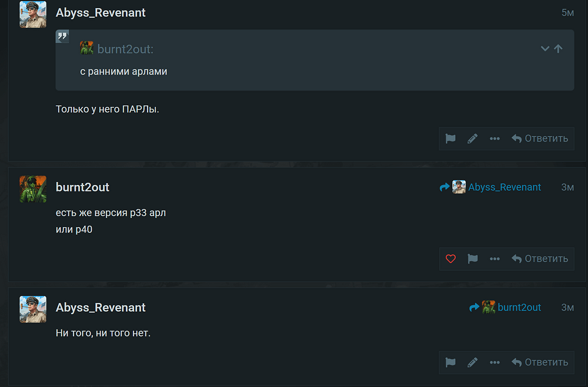Flag the 'Ни того, ни того нет' post

pos(450,362)
